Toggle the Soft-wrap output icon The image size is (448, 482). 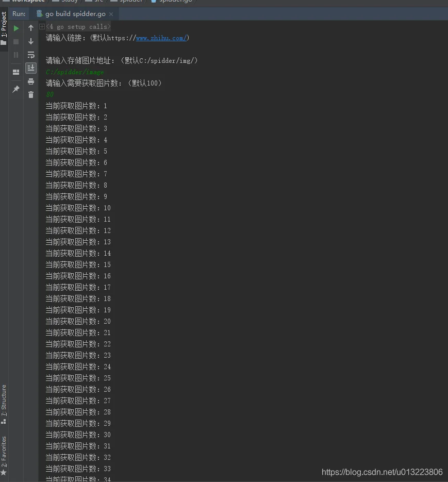(31, 55)
